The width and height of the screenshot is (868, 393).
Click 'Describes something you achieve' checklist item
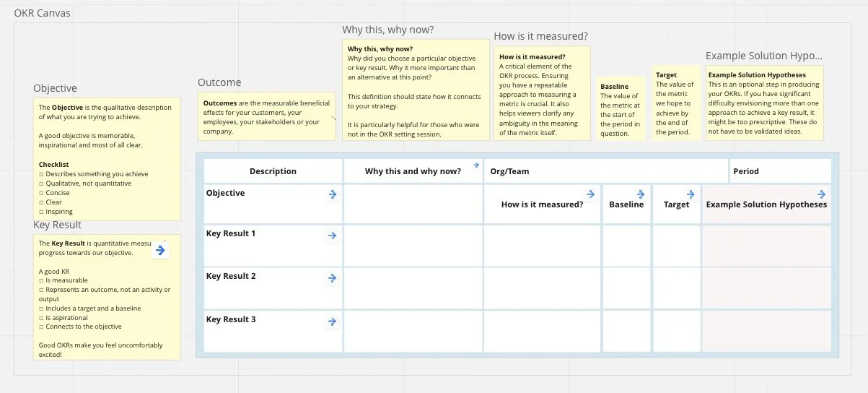pyautogui.click(x=93, y=174)
